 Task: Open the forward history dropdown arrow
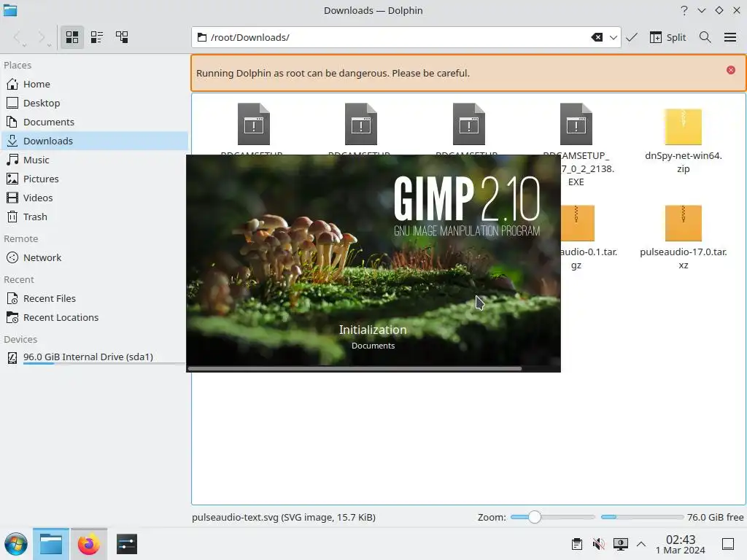point(49,45)
